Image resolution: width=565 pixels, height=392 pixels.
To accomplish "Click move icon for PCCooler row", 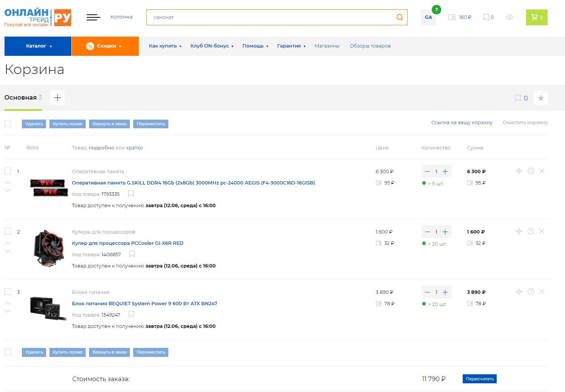I will point(519,231).
